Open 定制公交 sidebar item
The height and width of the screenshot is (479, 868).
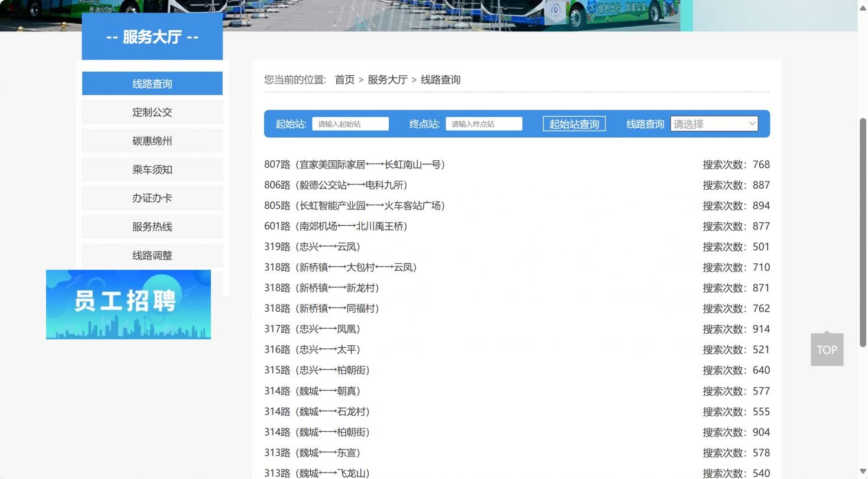(x=152, y=112)
